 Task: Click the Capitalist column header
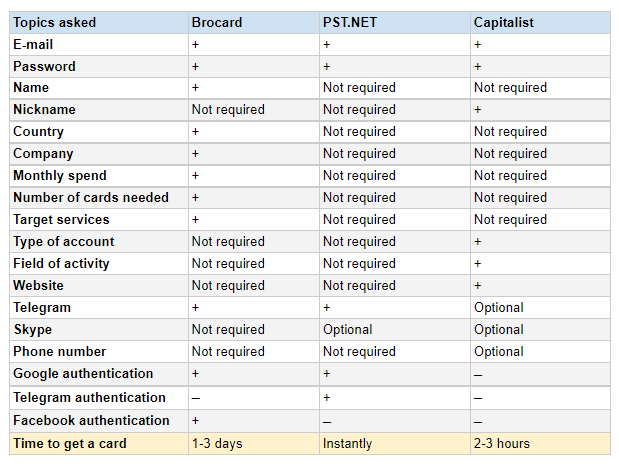[x=502, y=22]
